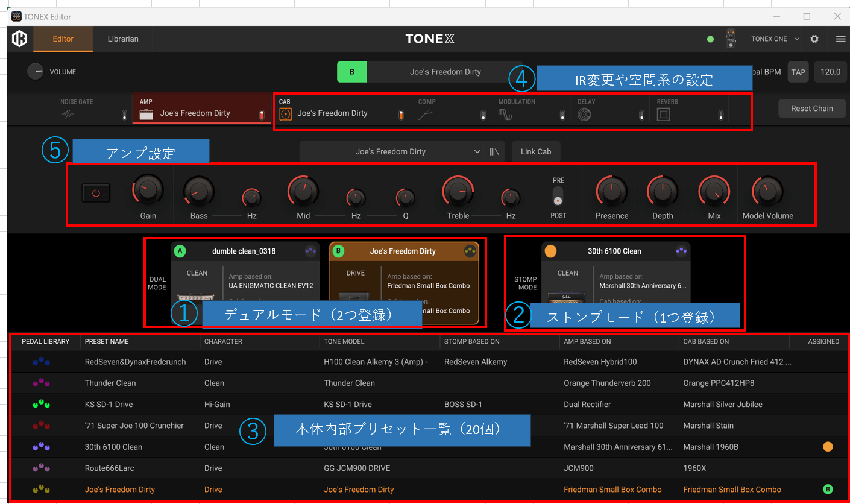The image size is (850, 504).
Task: Click the orange stomp slot circle on 30th 6100 Clean
Action: [550, 251]
